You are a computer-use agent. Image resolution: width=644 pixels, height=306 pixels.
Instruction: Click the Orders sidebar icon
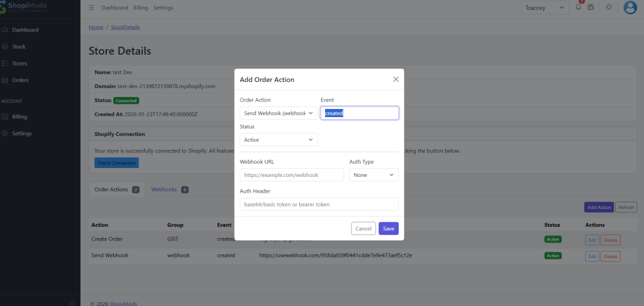[x=5, y=80]
